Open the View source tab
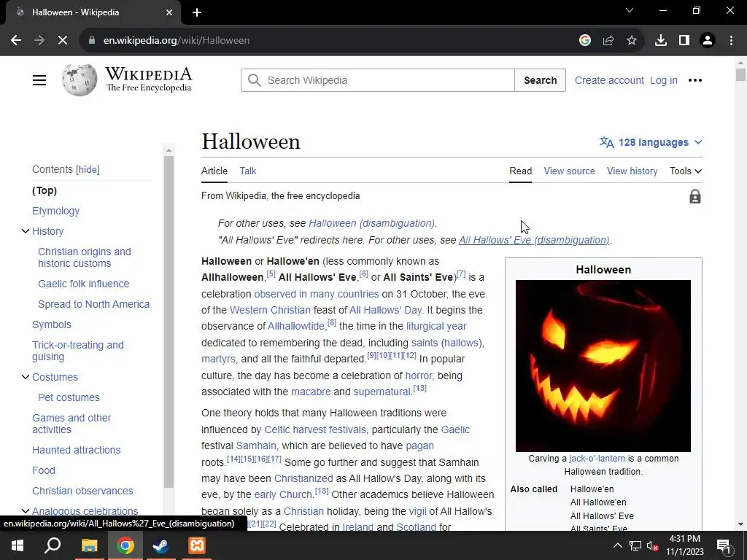747x560 pixels. point(569,171)
